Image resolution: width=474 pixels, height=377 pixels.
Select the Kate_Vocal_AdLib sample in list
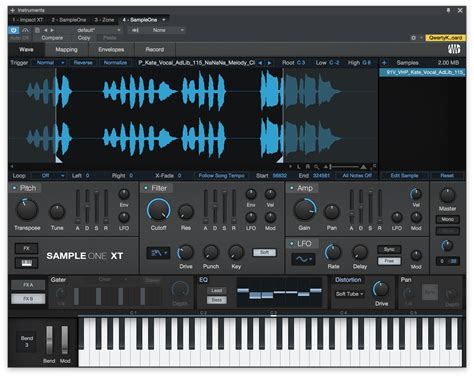422,72
